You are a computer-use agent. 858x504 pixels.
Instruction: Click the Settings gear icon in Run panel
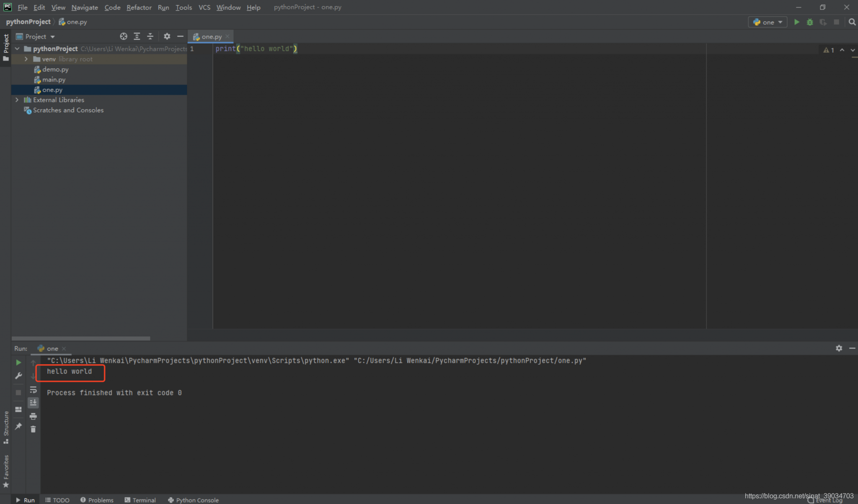[x=839, y=348]
